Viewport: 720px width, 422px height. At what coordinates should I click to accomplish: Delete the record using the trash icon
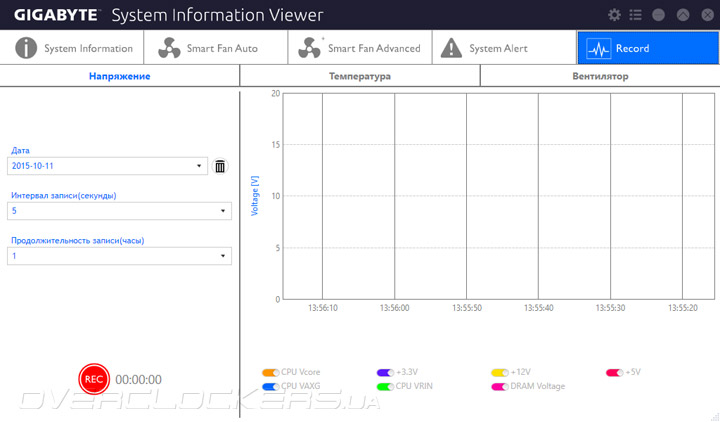point(220,166)
